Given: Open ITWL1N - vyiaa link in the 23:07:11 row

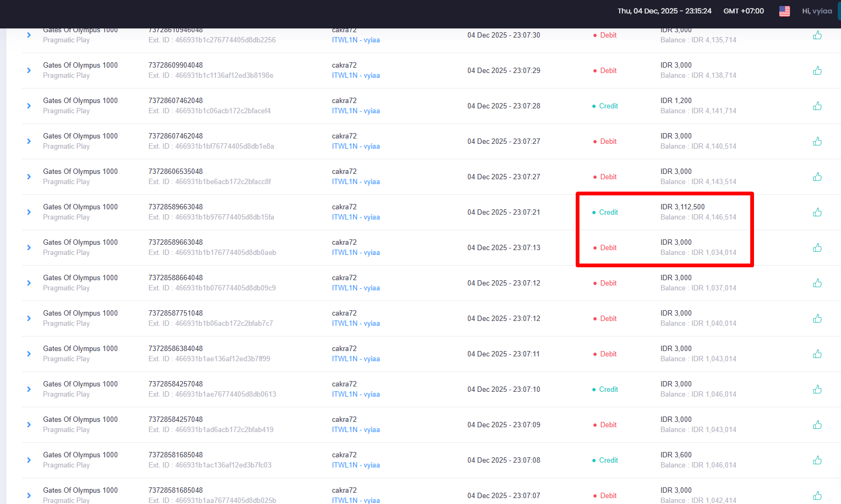Looking at the screenshot, I should point(356,359).
